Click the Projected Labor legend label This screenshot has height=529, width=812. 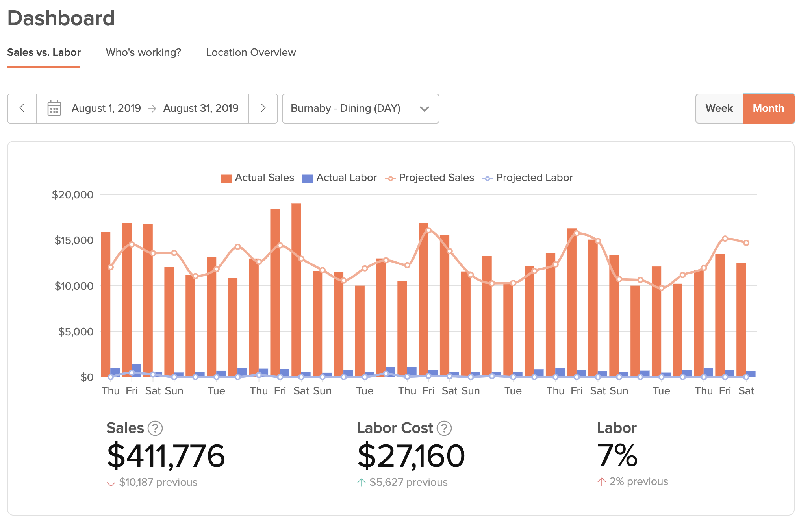point(534,178)
